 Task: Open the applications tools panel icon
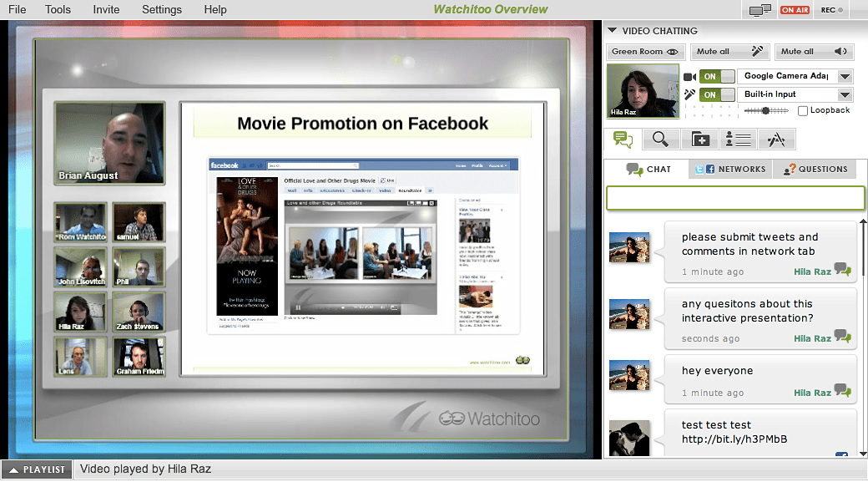[x=777, y=139]
